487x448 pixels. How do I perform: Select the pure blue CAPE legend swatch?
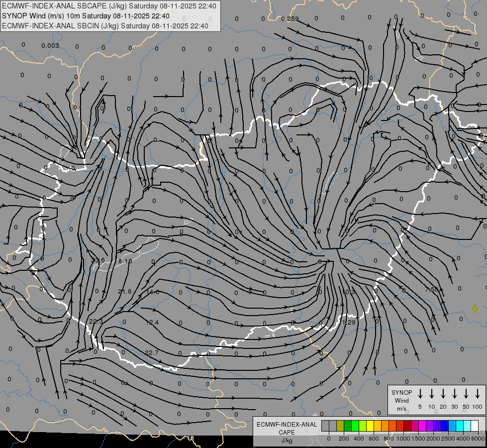pos(445,426)
